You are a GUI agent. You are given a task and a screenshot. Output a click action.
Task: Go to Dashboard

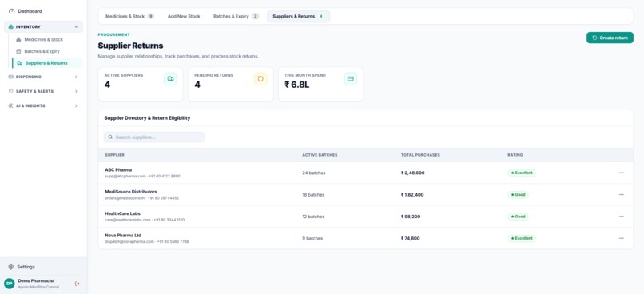[30, 11]
